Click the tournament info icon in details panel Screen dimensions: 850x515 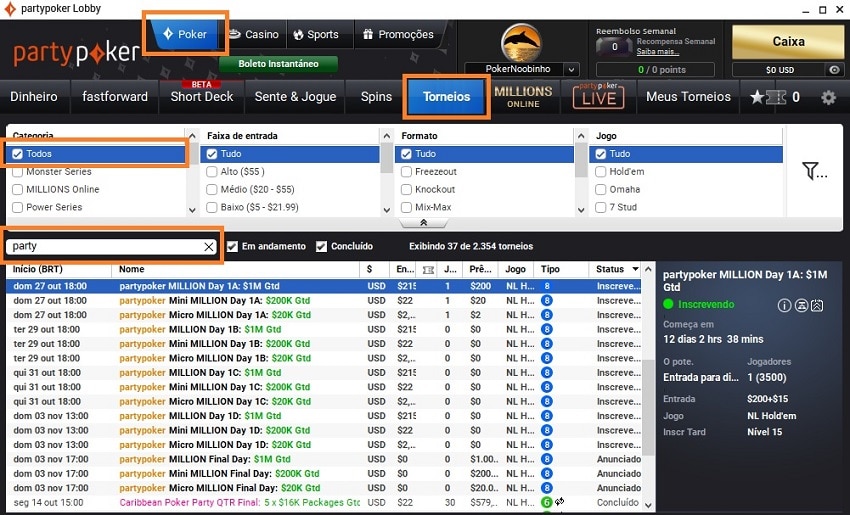(x=784, y=306)
